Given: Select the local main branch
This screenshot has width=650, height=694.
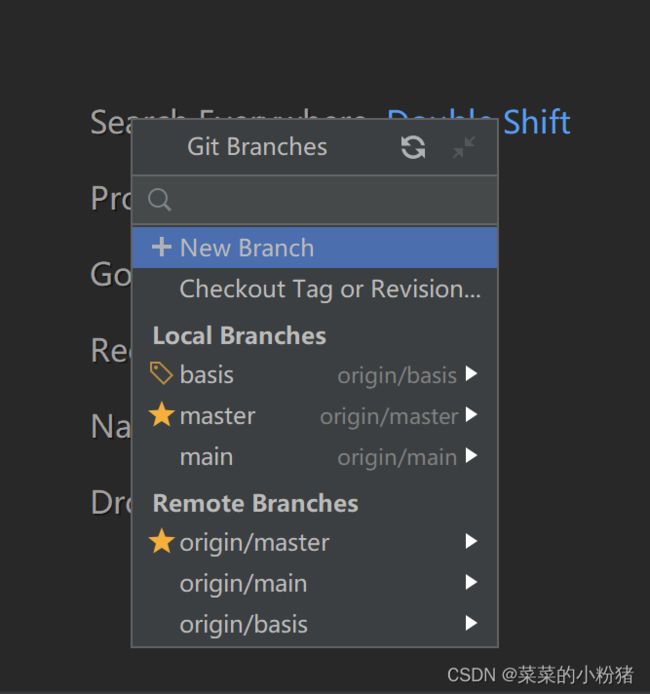Looking at the screenshot, I should pyautogui.click(x=315, y=456).
